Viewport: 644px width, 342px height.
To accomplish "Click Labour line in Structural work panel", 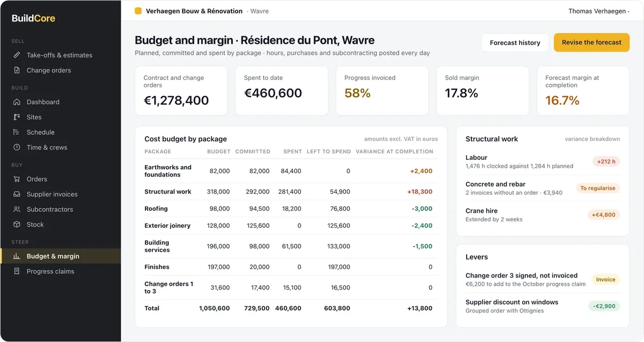I will pyautogui.click(x=543, y=161).
